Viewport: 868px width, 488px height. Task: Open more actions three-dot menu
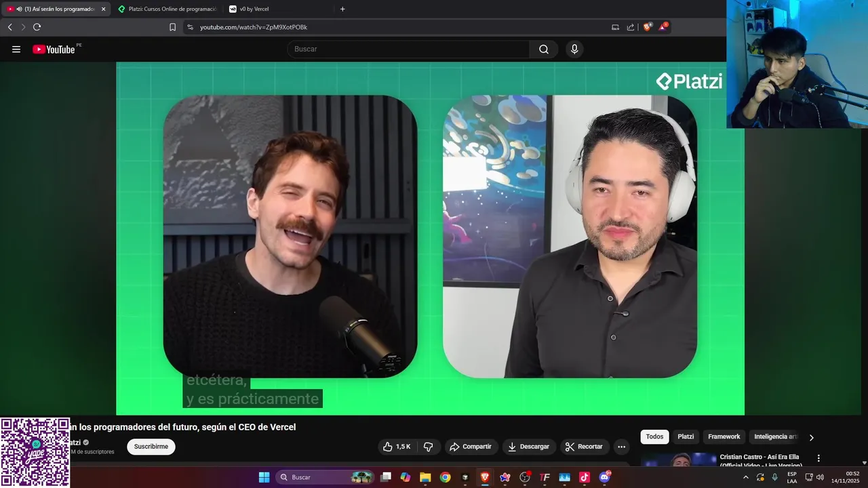(x=621, y=447)
